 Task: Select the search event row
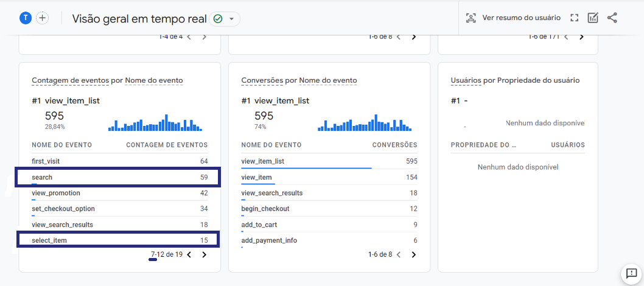point(118,177)
